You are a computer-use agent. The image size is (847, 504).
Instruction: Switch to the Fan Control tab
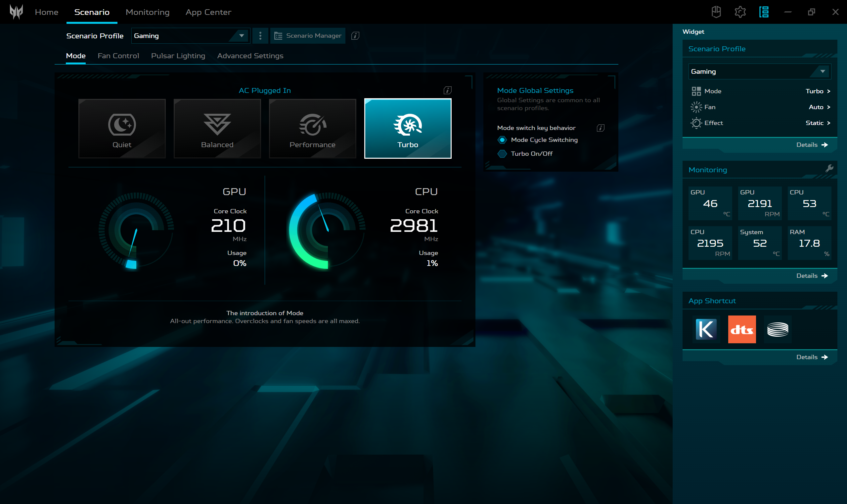tap(118, 56)
